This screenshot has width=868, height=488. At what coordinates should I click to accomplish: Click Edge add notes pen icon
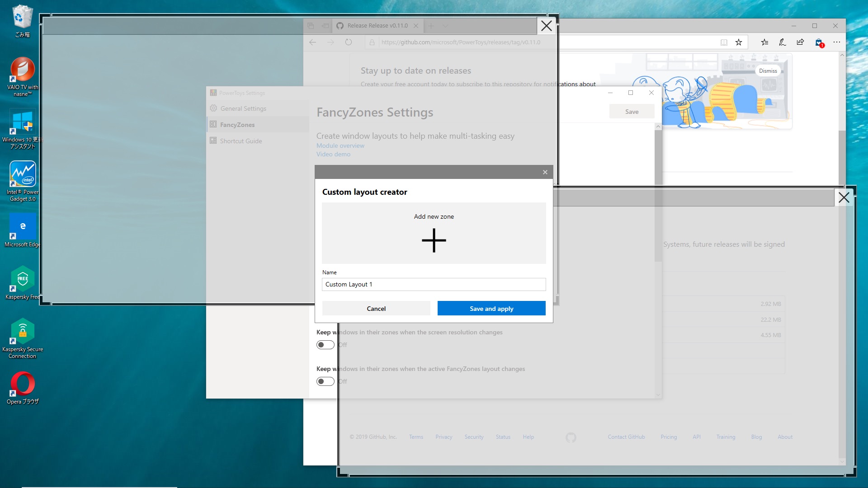coord(782,42)
